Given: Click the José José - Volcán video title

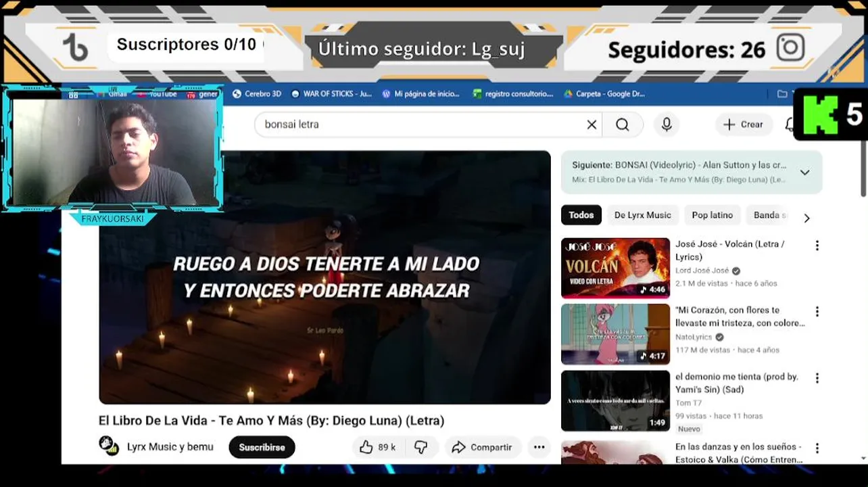Looking at the screenshot, I should click(x=730, y=250).
